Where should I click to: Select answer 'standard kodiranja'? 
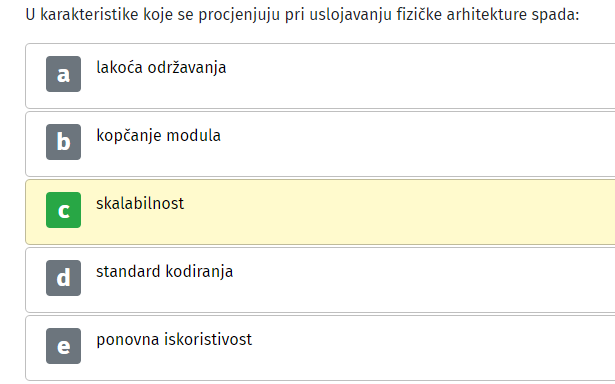tap(165, 271)
